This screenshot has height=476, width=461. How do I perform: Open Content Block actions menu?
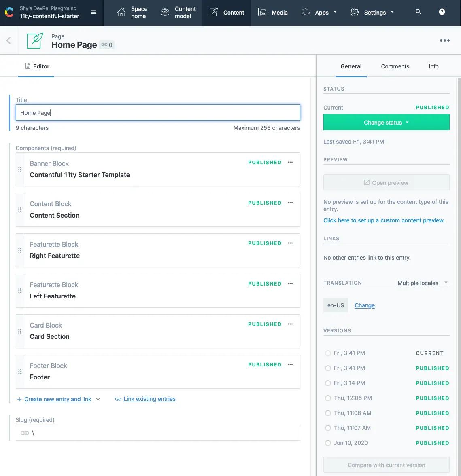[x=290, y=203]
